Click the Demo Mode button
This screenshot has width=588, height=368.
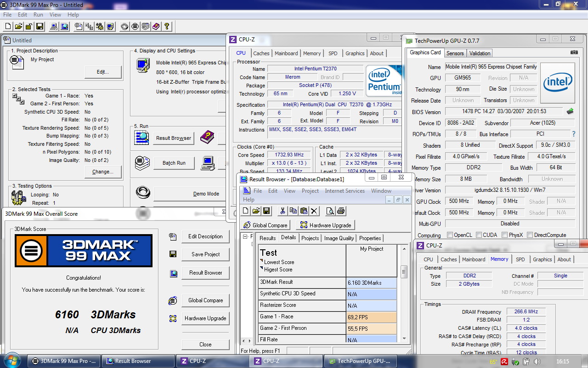(x=190, y=194)
